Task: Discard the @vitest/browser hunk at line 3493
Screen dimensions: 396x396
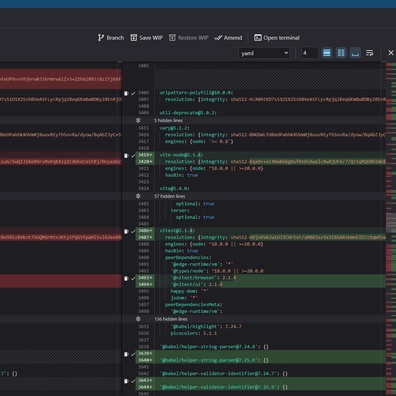Action: [x=126, y=278]
